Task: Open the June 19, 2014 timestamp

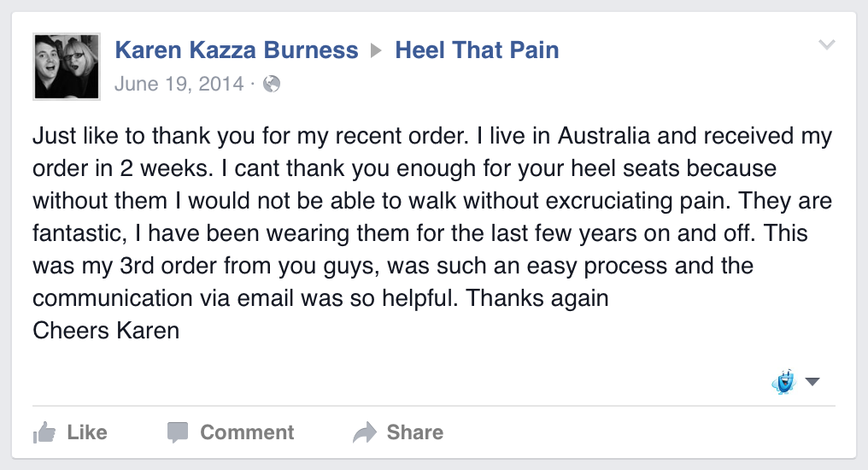Action: click(x=178, y=84)
